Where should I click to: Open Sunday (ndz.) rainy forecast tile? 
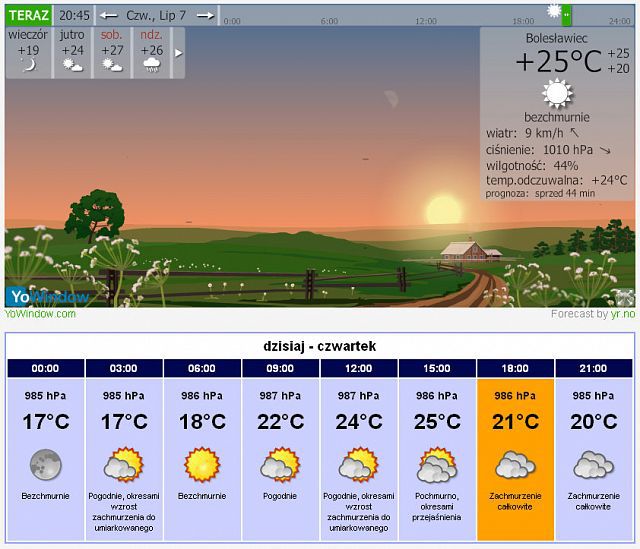coord(152,52)
